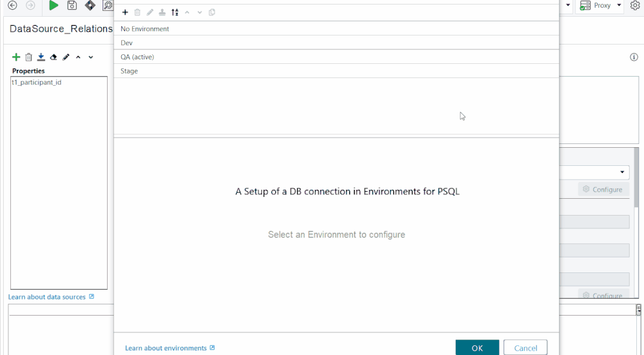Remove property with trash icon under DataSource

pyautogui.click(x=29, y=57)
